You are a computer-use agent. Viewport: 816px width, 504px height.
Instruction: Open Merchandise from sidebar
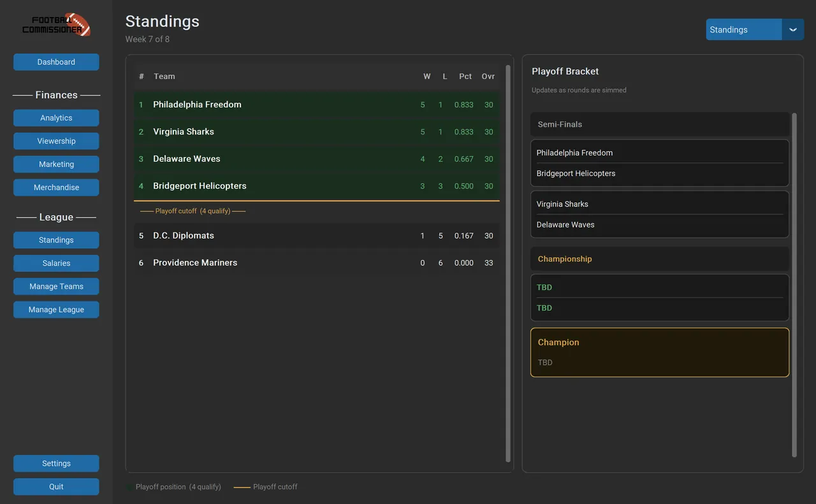tap(56, 187)
